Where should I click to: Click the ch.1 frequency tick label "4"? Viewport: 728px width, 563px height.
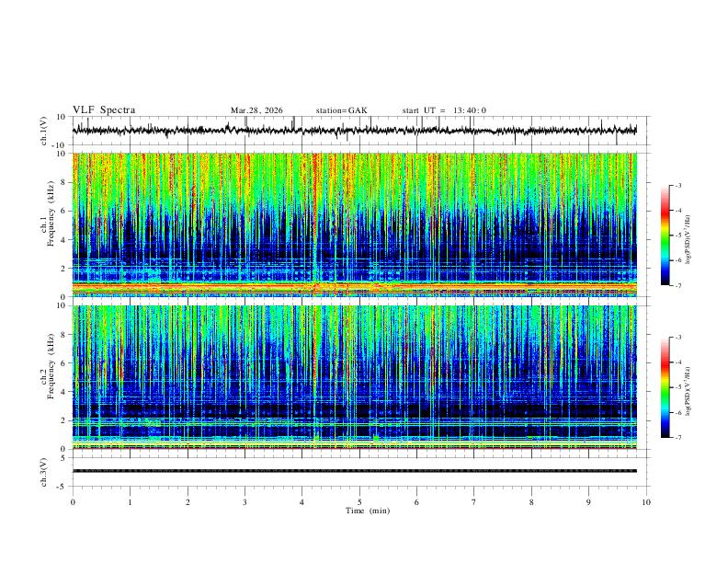click(x=63, y=240)
